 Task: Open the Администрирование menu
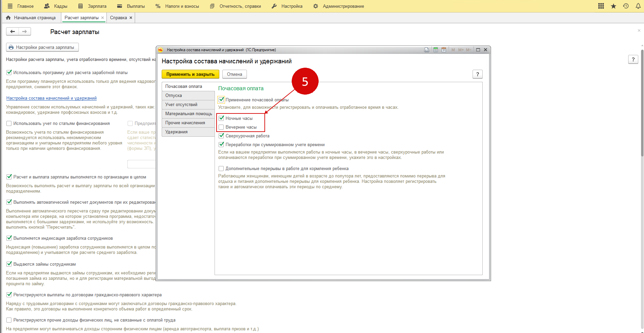point(339,6)
